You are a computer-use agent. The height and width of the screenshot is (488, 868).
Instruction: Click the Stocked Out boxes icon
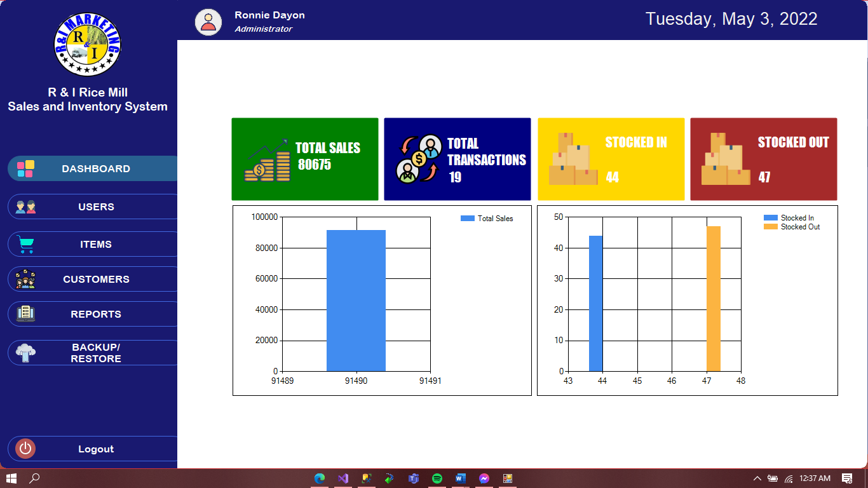pyautogui.click(x=726, y=159)
